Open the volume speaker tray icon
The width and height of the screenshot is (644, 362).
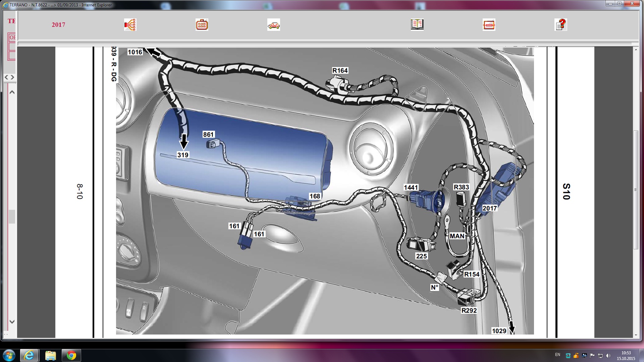[x=608, y=356]
